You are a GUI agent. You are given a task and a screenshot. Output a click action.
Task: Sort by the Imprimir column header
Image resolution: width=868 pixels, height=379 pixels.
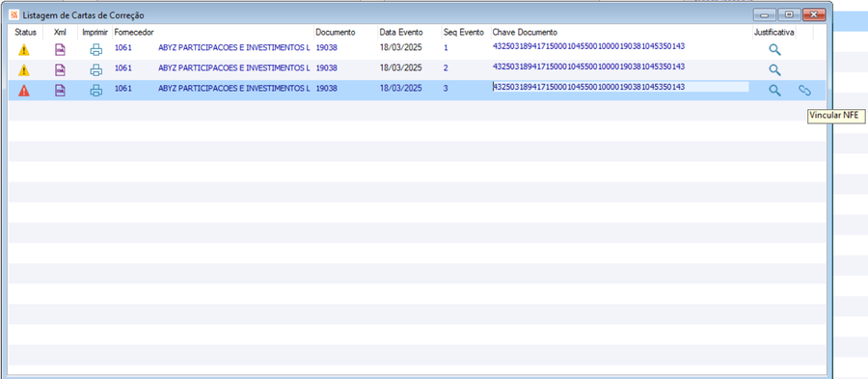pyautogui.click(x=95, y=33)
